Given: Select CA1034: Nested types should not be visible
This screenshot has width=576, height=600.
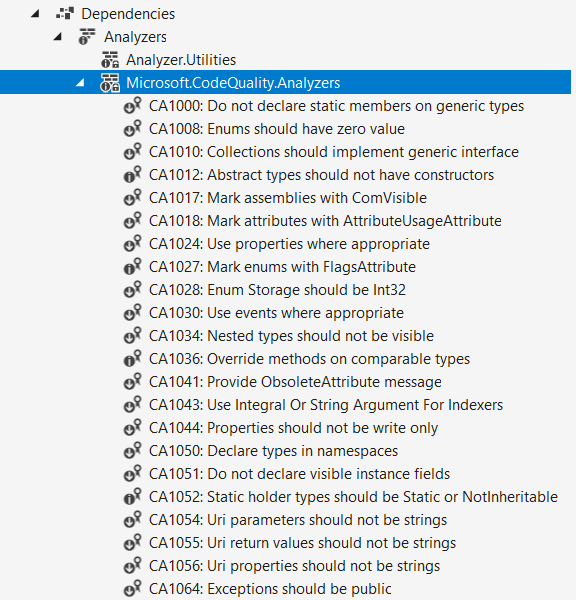Looking at the screenshot, I should (x=291, y=336).
